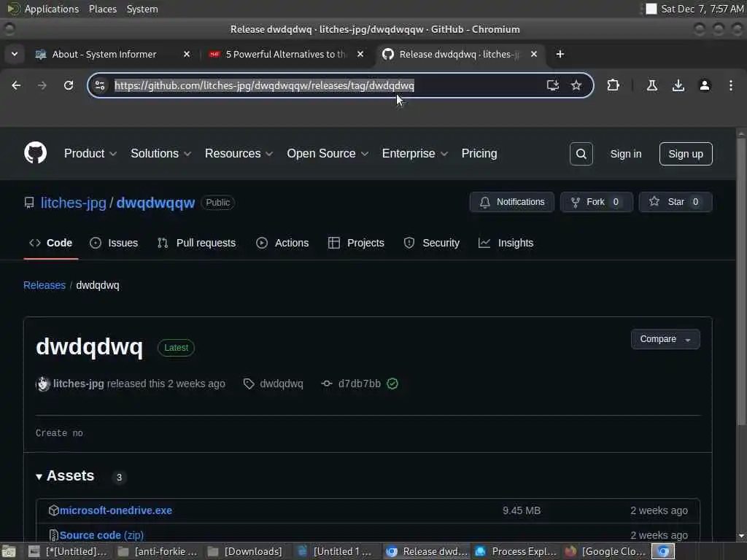
Task: Open the dwqdwqqw repository link
Action: click(x=155, y=203)
